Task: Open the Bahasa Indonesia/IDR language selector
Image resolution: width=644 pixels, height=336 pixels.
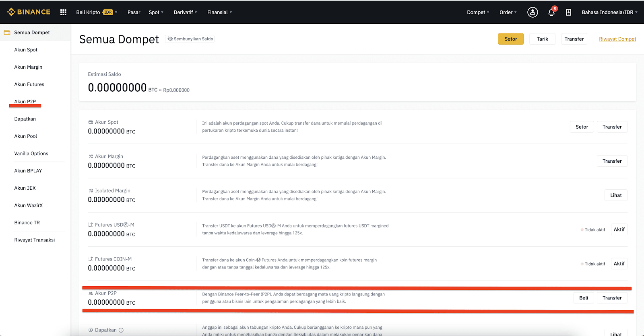Action: click(x=609, y=12)
